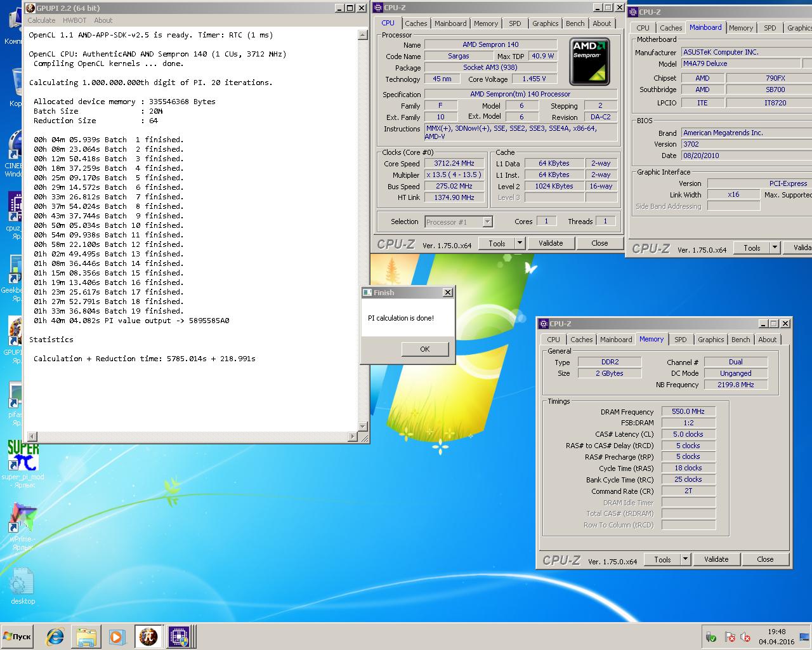
Task: Open Windows Explorer folder in taskbar
Action: [86, 637]
